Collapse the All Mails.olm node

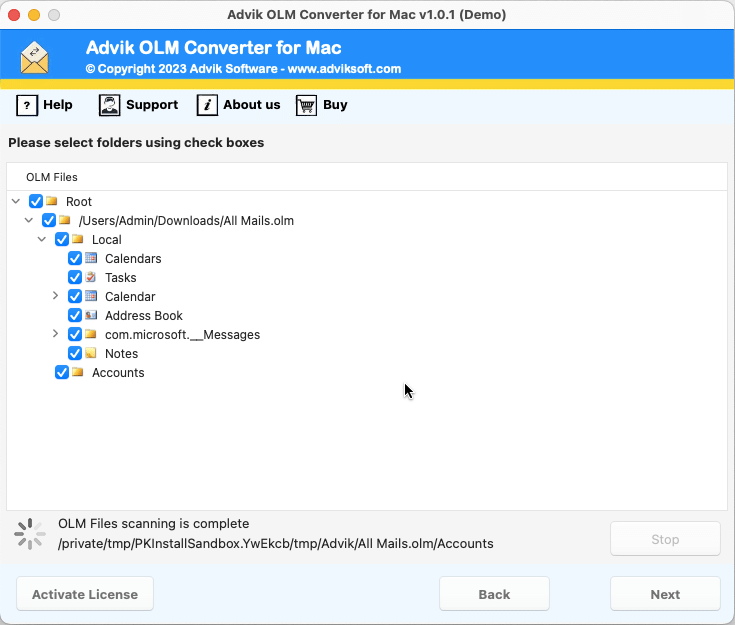coord(29,220)
